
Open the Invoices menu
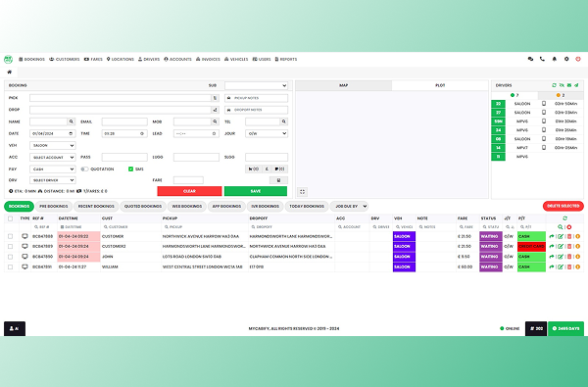pyautogui.click(x=208, y=59)
